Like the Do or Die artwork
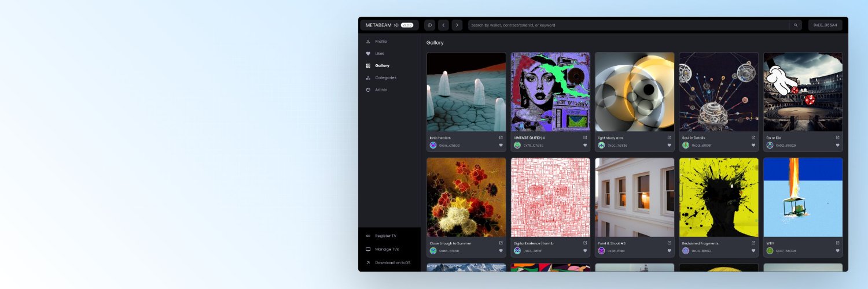 837,145
